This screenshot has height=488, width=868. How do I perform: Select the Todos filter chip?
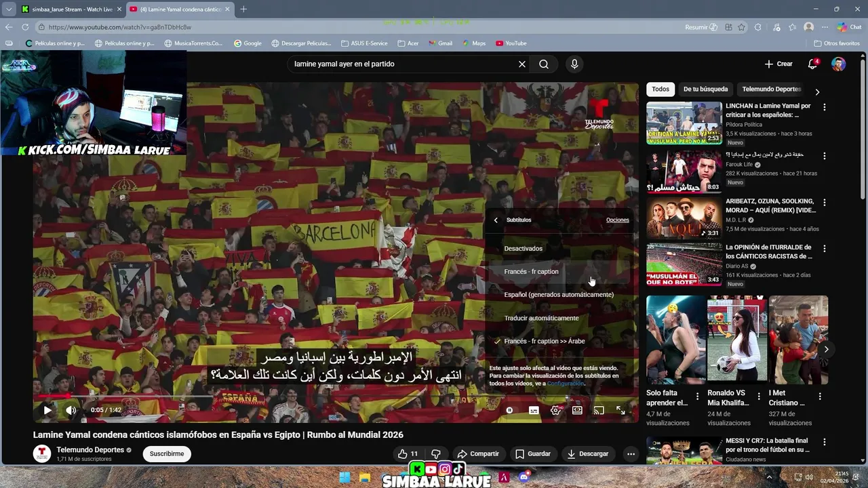pyautogui.click(x=660, y=89)
